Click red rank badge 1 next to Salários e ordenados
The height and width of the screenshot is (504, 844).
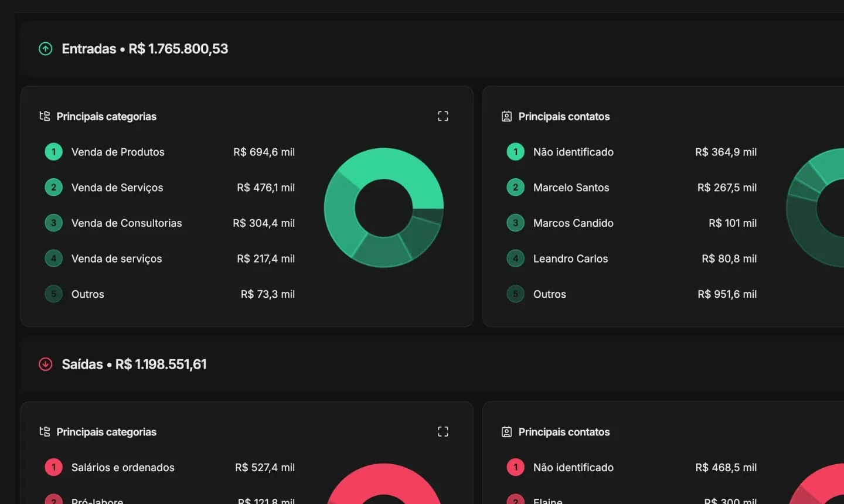point(53,467)
